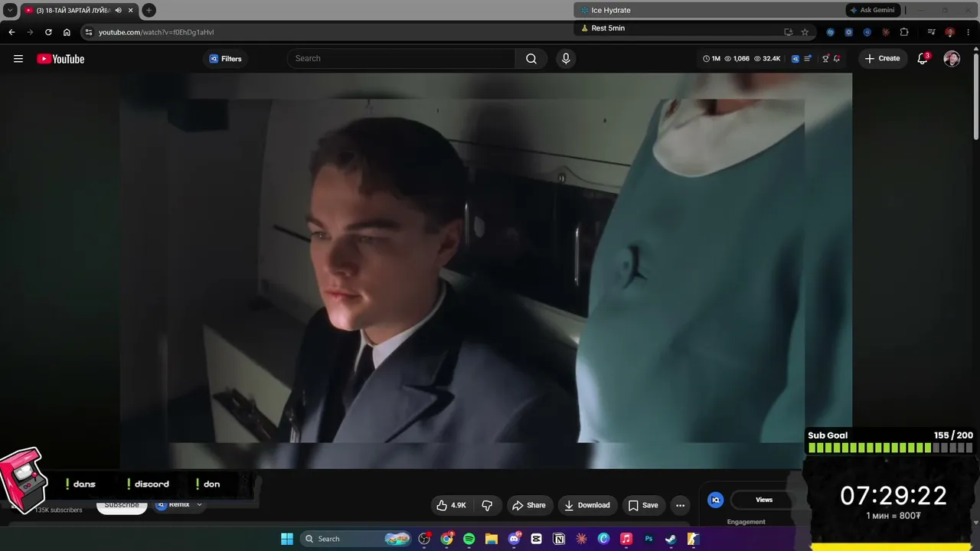
Task: Go back to the previous page
Action: click(11, 32)
